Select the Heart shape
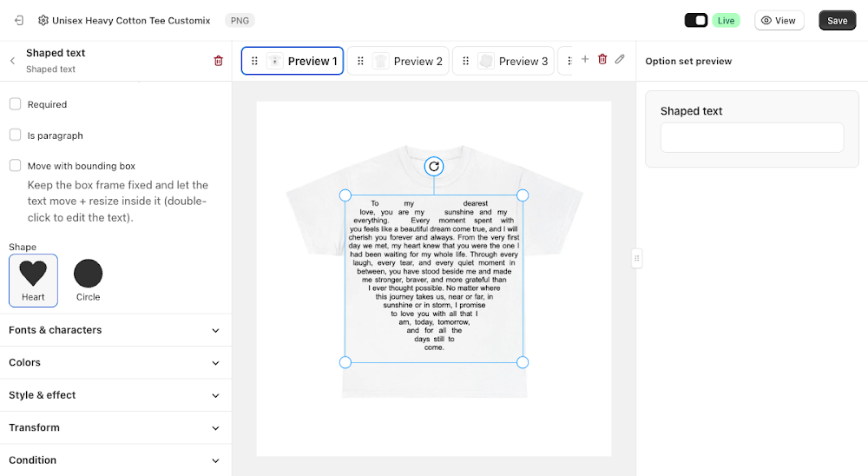Image resolution: width=868 pixels, height=476 pixels. click(x=33, y=281)
